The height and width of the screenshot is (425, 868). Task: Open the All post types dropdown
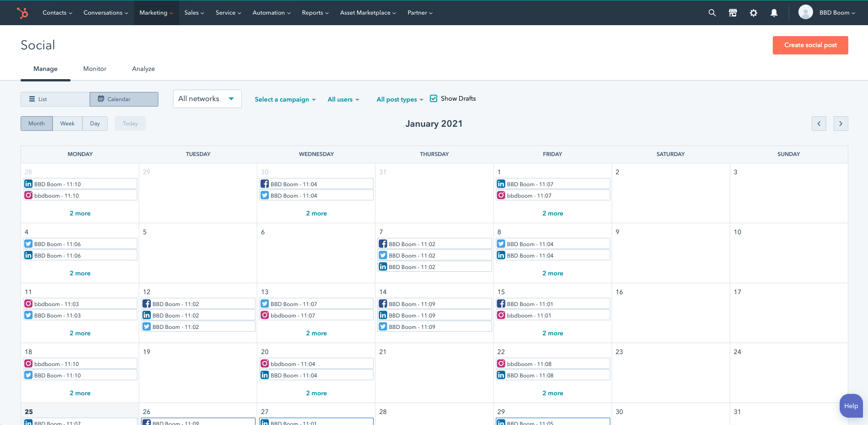(x=399, y=99)
